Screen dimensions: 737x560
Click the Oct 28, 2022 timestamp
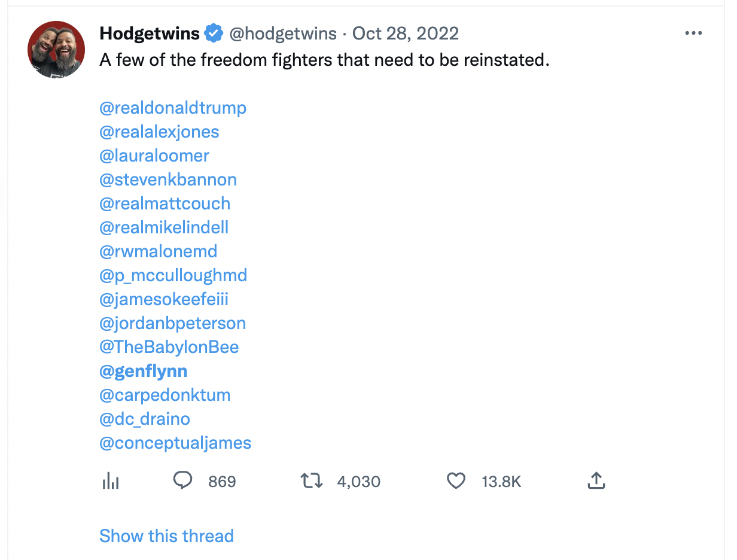pos(405,33)
